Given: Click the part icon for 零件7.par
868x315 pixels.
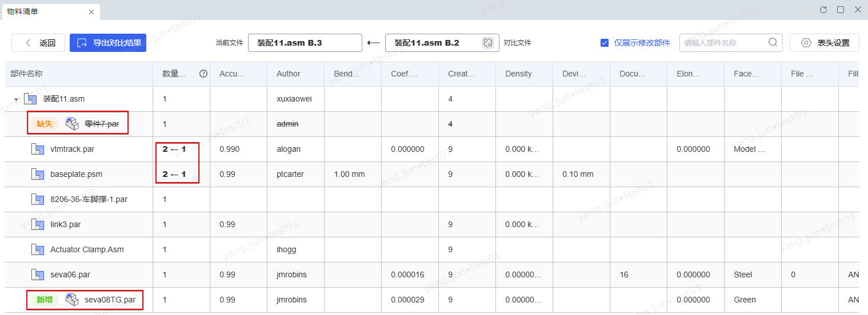Looking at the screenshot, I should [71, 124].
